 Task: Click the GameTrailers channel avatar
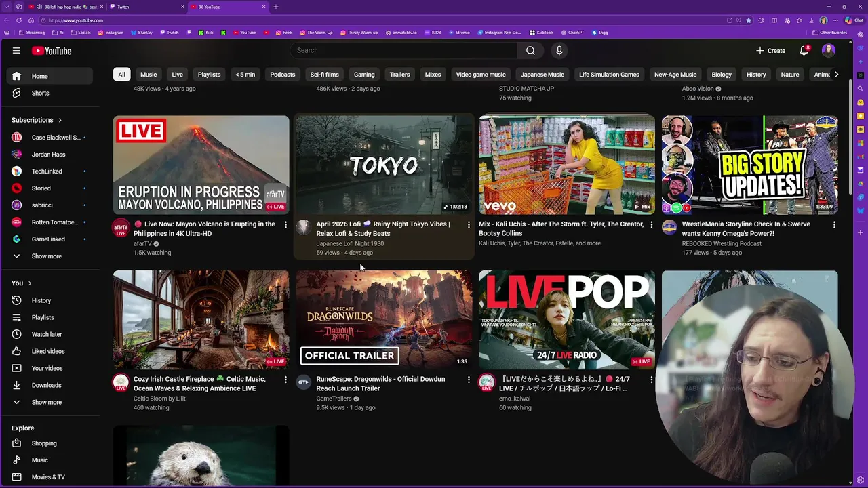pyautogui.click(x=304, y=382)
